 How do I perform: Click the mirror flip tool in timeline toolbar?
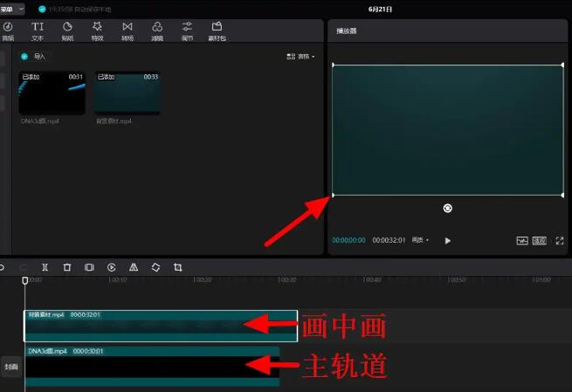pyautogui.click(x=134, y=267)
